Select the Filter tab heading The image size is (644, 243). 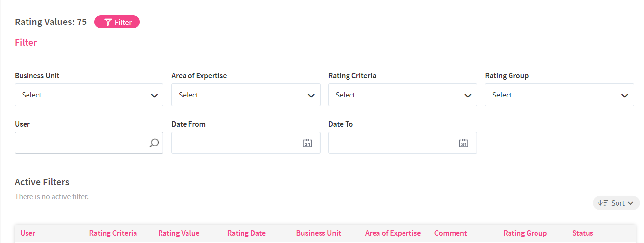click(x=26, y=43)
